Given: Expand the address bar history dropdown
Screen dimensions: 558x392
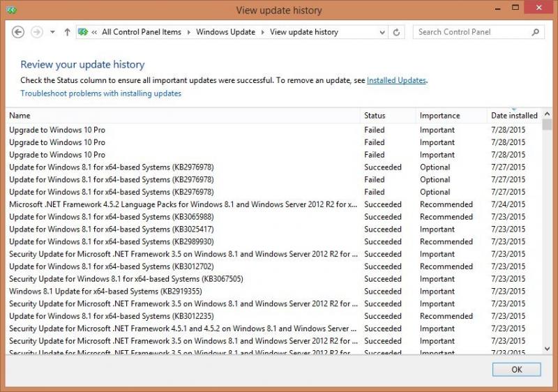Looking at the screenshot, I should click(x=382, y=32).
